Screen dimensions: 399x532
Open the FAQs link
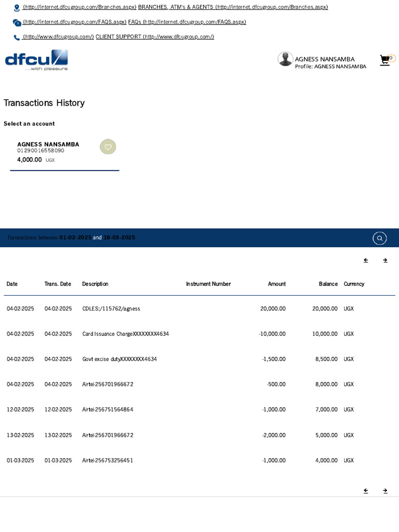tap(187, 22)
